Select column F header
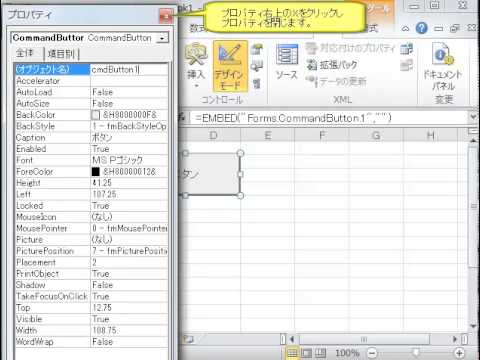 coord(322,135)
